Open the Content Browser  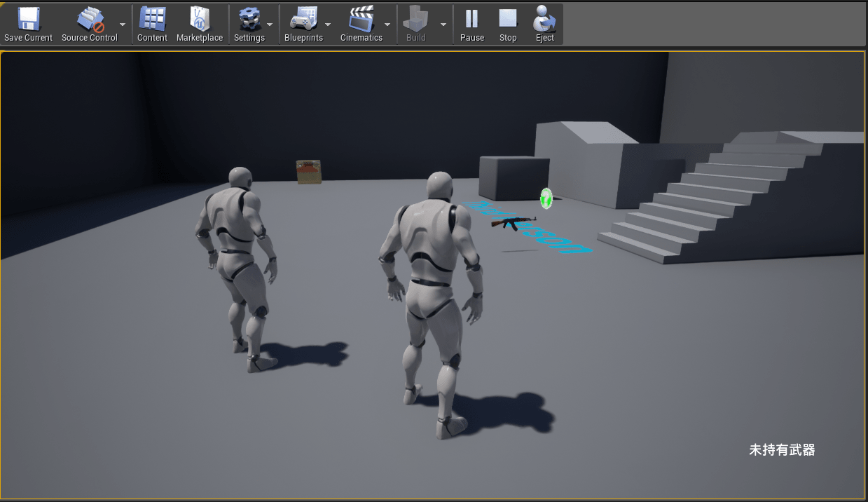click(152, 17)
